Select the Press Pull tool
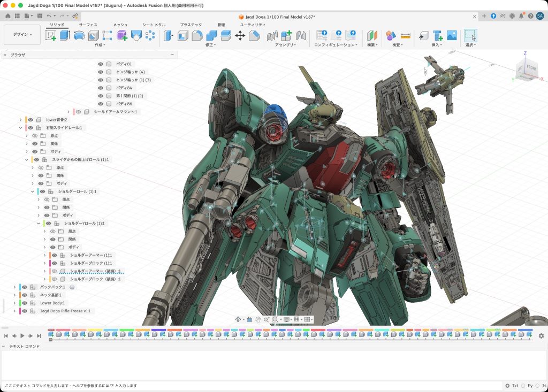The width and height of the screenshot is (548, 392). click(x=169, y=35)
